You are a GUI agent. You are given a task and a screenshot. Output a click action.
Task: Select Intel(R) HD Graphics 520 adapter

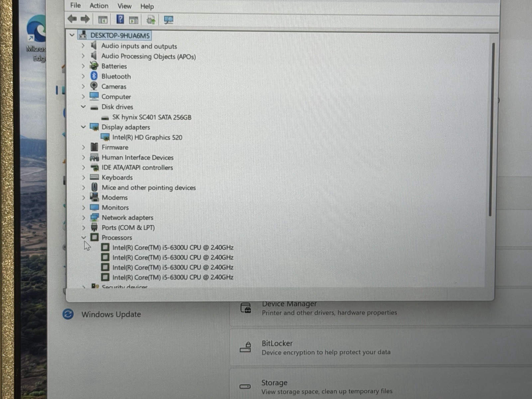pos(147,137)
